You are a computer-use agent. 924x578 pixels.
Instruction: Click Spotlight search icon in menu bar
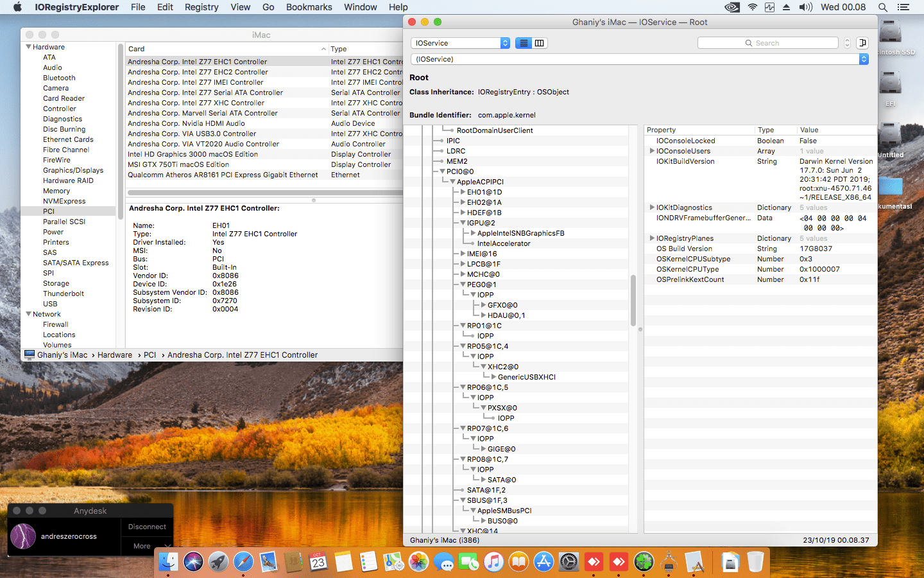(883, 7)
